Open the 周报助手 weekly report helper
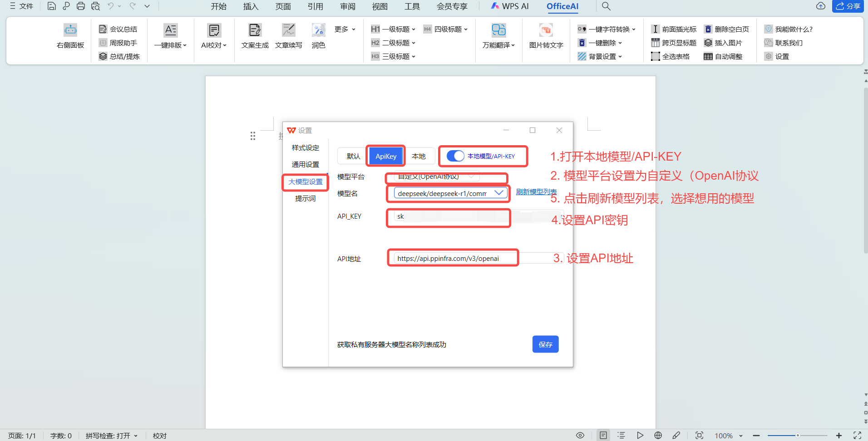 coord(118,43)
